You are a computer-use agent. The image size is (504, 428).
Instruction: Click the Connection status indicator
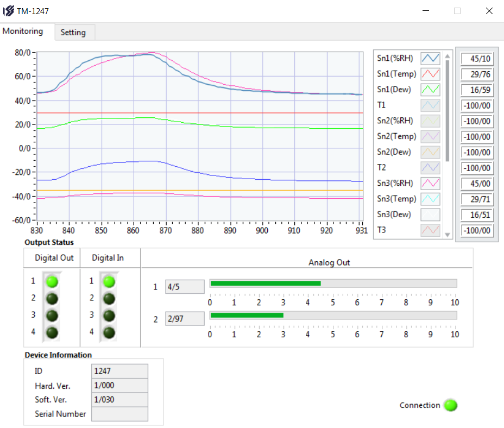click(x=450, y=405)
